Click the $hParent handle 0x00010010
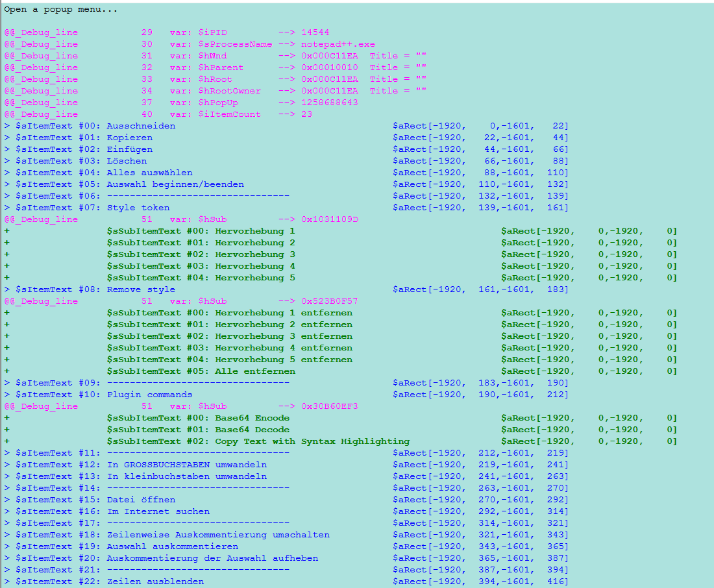The image size is (714, 588). 329,67
